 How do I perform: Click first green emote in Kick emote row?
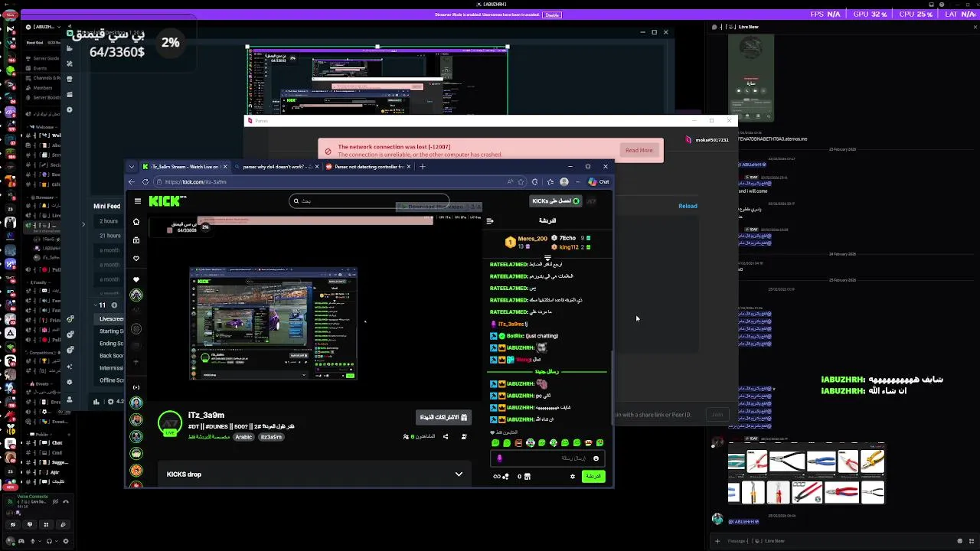pyautogui.click(x=495, y=443)
